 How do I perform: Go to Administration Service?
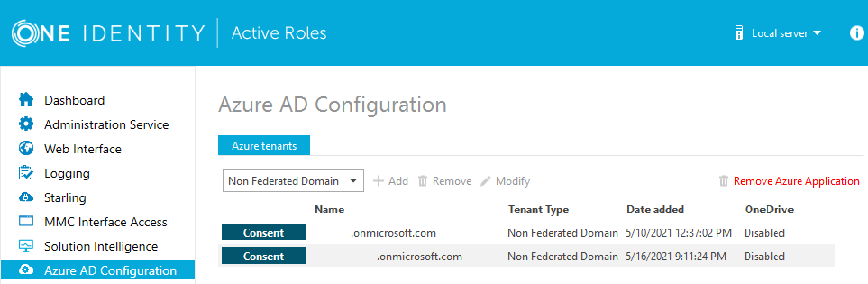[x=106, y=124]
